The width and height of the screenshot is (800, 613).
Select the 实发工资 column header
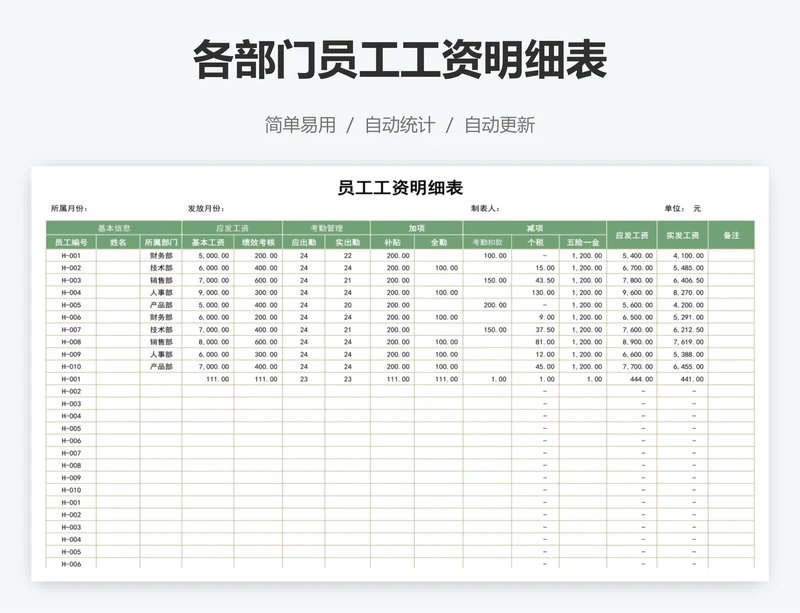683,235
